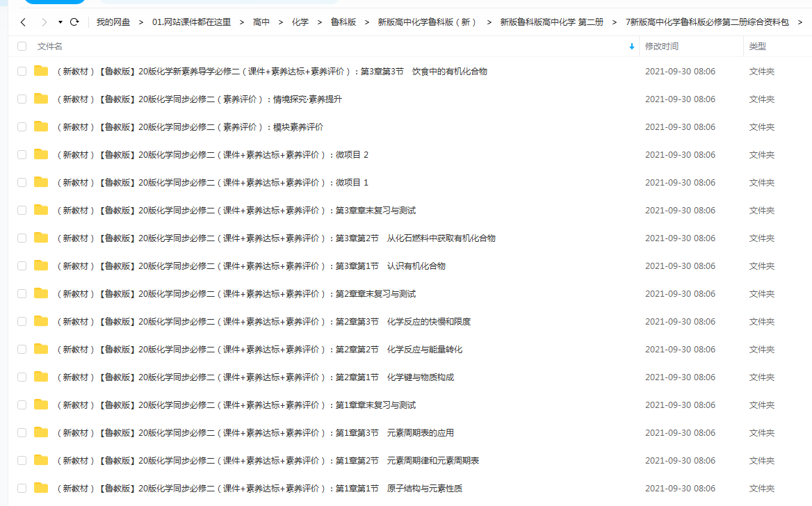Viewport: 812px width, 506px height.
Task: Expand the breadcrumb arrow after 我的网盘
Action: (141, 22)
